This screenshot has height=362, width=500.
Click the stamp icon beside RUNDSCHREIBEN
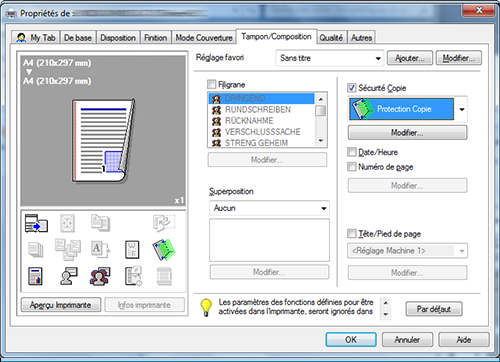[217, 110]
